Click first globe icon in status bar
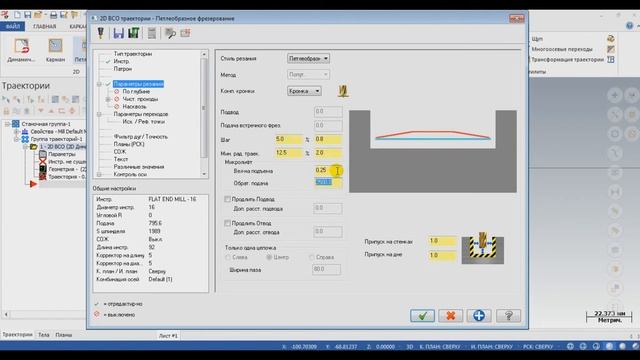640x360 pixels. tap(570, 346)
